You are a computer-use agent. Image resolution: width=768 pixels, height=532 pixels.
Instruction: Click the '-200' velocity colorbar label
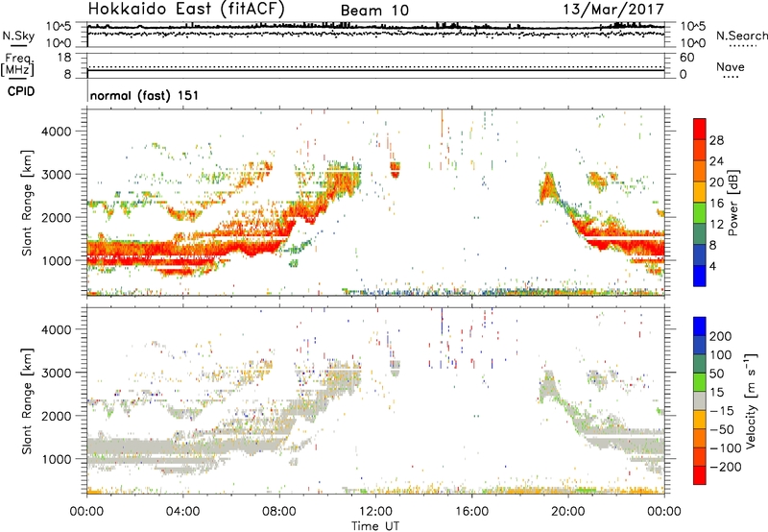(727, 467)
